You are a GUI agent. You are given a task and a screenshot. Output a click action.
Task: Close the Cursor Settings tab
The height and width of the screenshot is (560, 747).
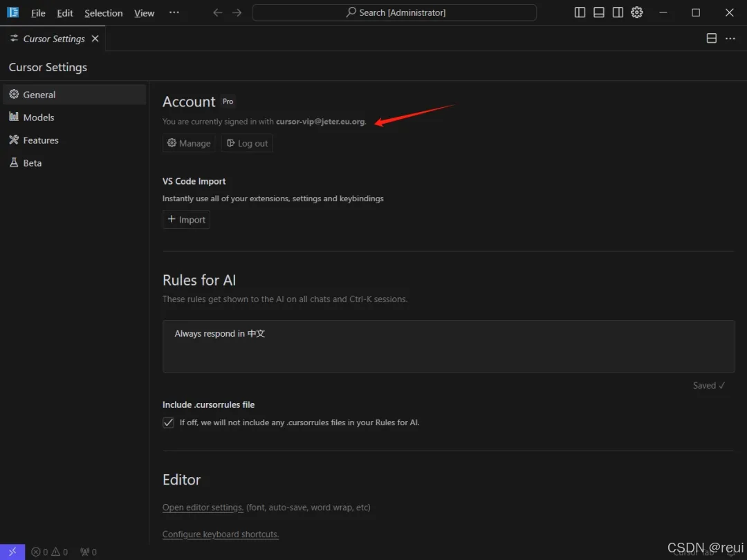coord(95,39)
